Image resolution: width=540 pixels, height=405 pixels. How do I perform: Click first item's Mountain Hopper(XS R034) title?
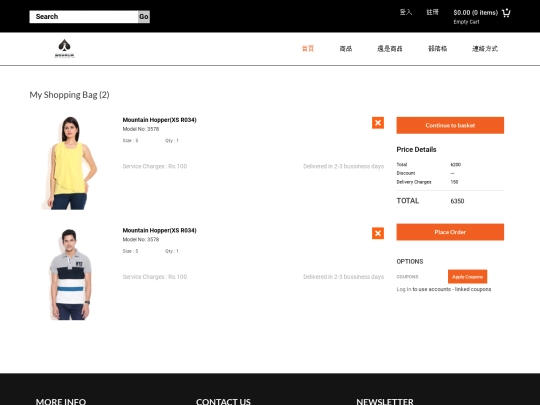click(159, 120)
